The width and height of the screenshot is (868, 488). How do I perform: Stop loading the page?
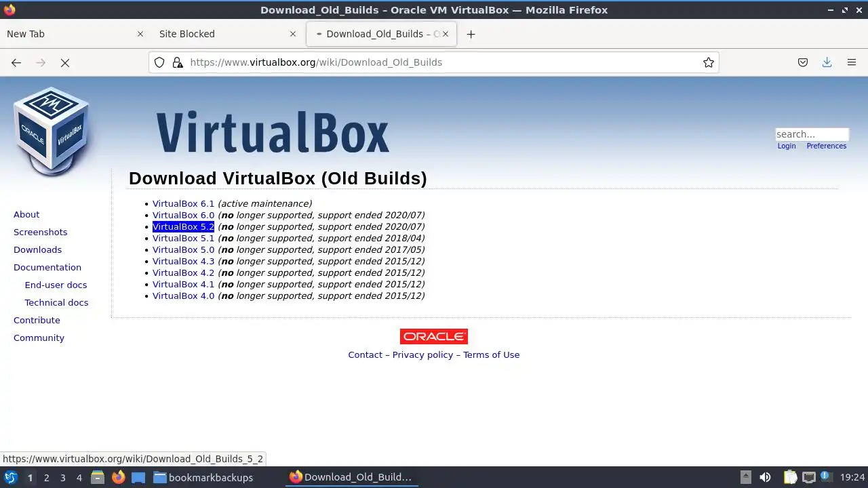coord(65,62)
